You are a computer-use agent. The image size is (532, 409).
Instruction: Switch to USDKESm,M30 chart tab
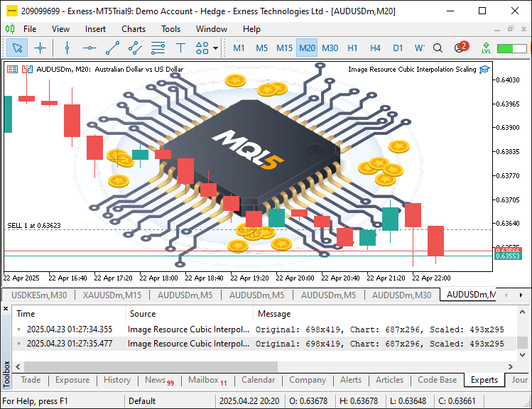39,295
